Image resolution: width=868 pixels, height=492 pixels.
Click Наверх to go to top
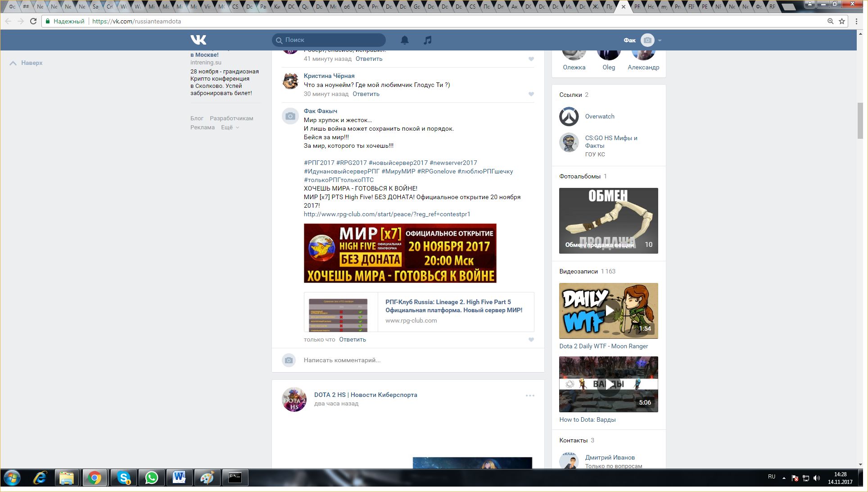[x=26, y=63]
